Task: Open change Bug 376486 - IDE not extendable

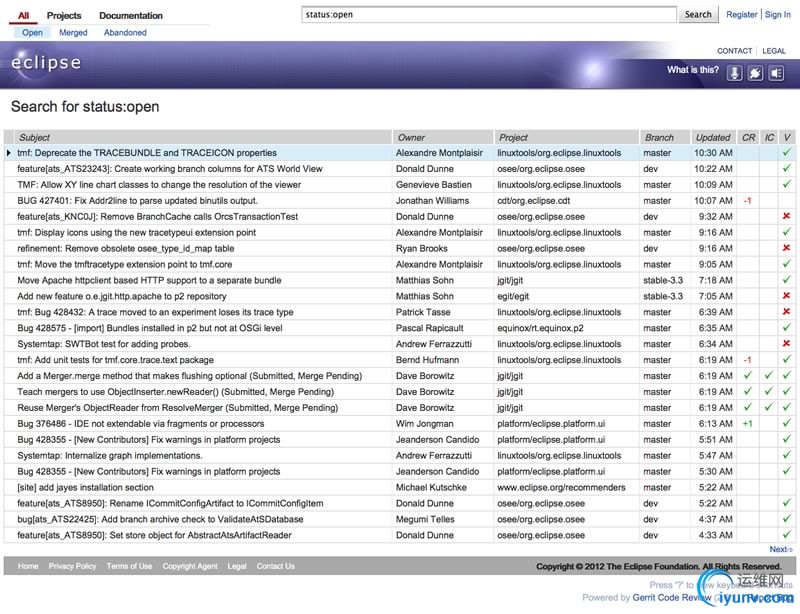Action: [x=141, y=424]
